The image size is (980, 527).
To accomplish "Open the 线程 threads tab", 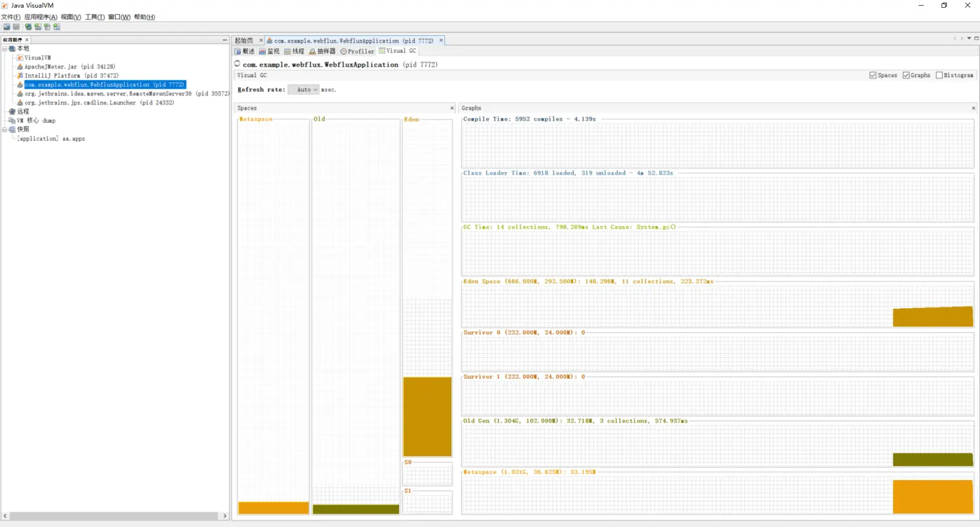I will pyautogui.click(x=294, y=51).
